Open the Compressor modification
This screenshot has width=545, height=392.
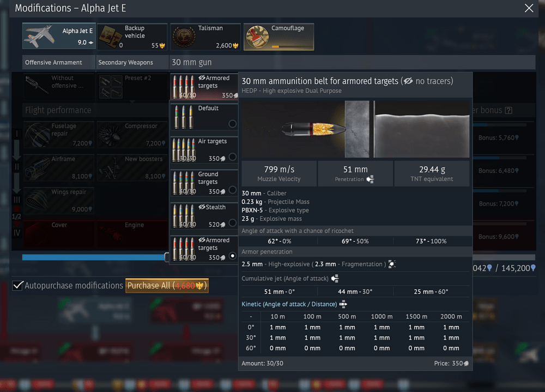[x=132, y=134]
